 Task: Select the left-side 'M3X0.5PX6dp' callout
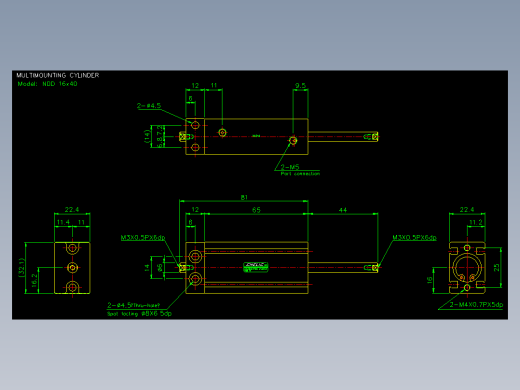(x=143, y=238)
